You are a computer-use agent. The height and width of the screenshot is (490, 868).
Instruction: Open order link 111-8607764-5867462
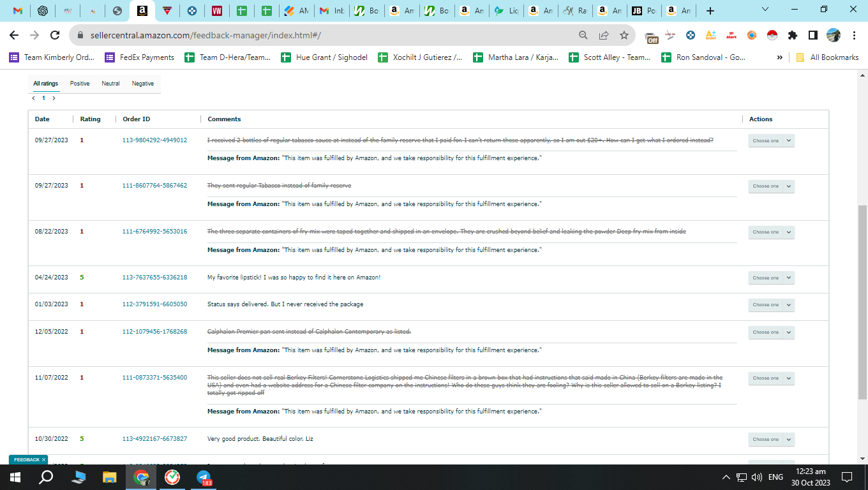[x=154, y=186]
